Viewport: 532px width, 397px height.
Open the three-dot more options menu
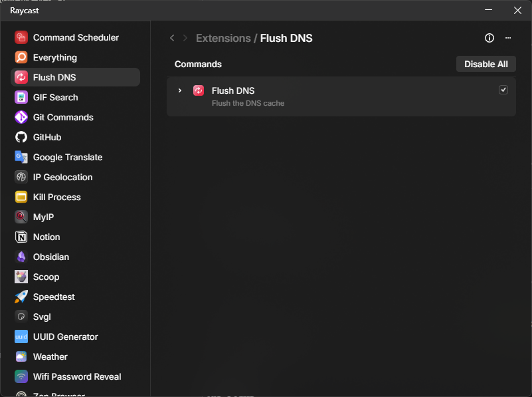pos(508,39)
